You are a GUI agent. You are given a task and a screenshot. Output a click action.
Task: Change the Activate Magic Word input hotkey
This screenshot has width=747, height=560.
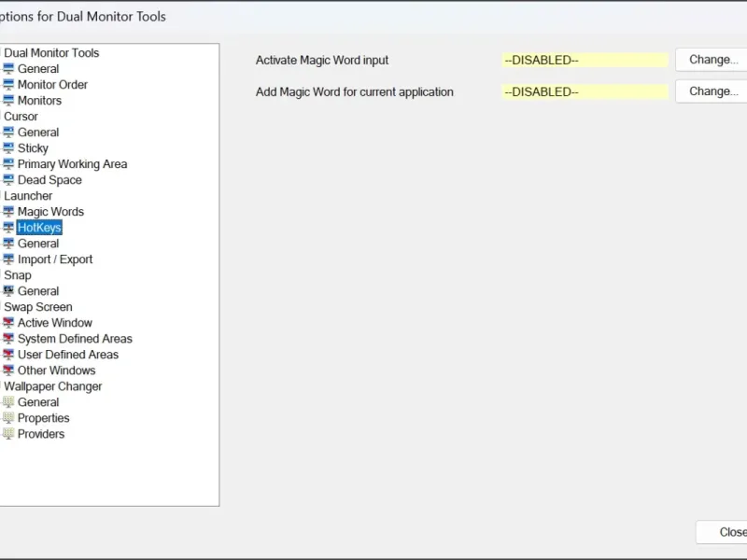pos(712,60)
